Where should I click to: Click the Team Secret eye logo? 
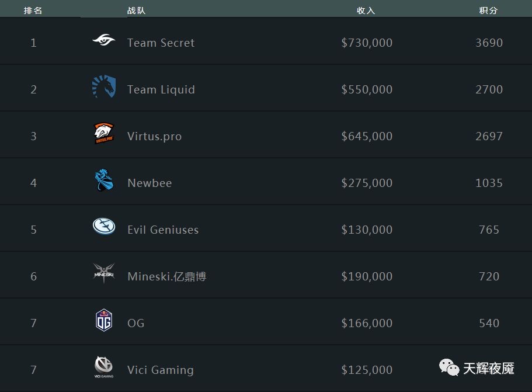(x=104, y=40)
